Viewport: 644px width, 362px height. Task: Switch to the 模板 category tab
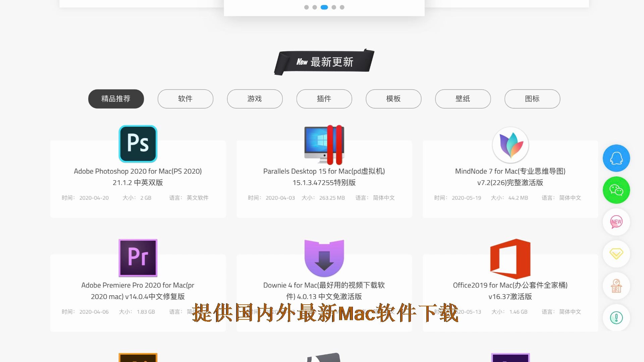point(393,99)
